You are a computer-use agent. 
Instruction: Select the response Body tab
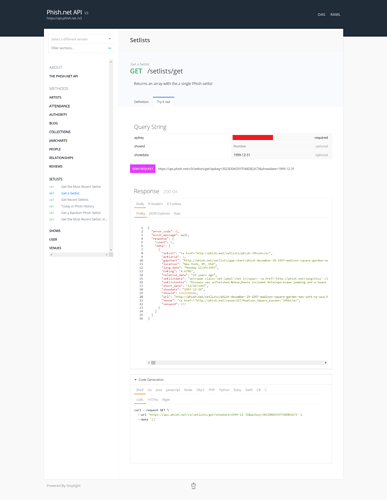pos(140,204)
